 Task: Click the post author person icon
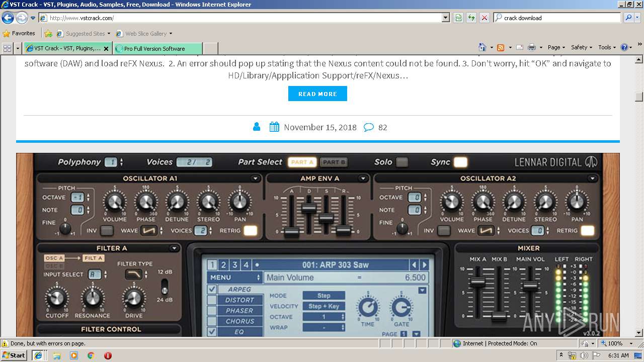257,127
